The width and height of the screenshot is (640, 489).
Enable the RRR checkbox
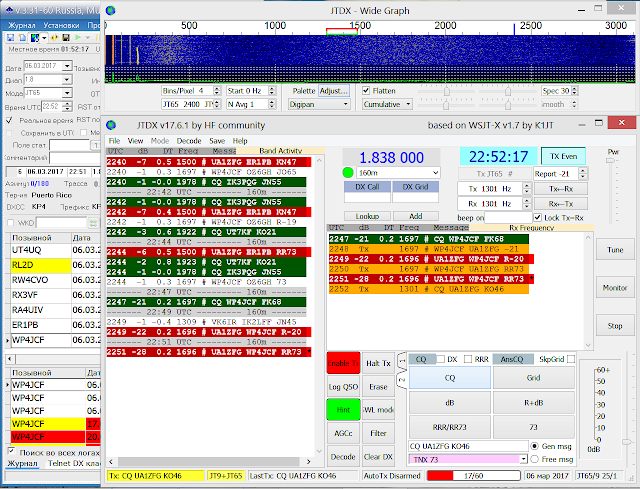click(468, 359)
